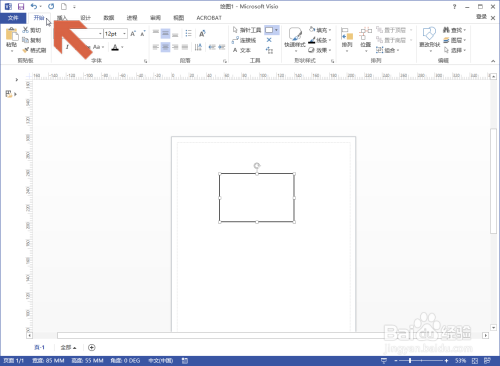Switch to the 数据 (Data) tab
Image resolution: width=500 pixels, height=366 pixels.
click(109, 18)
